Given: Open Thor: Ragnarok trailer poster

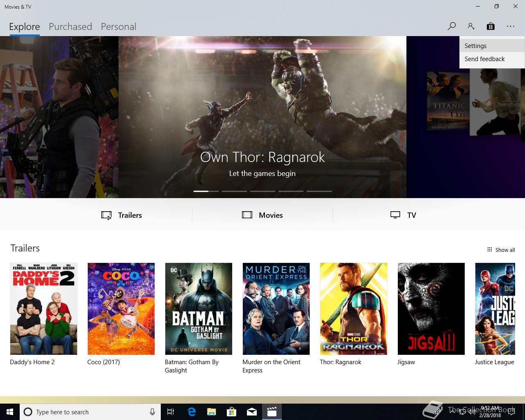Looking at the screenshot, I should pyautogui.click(x=354, y=309).
